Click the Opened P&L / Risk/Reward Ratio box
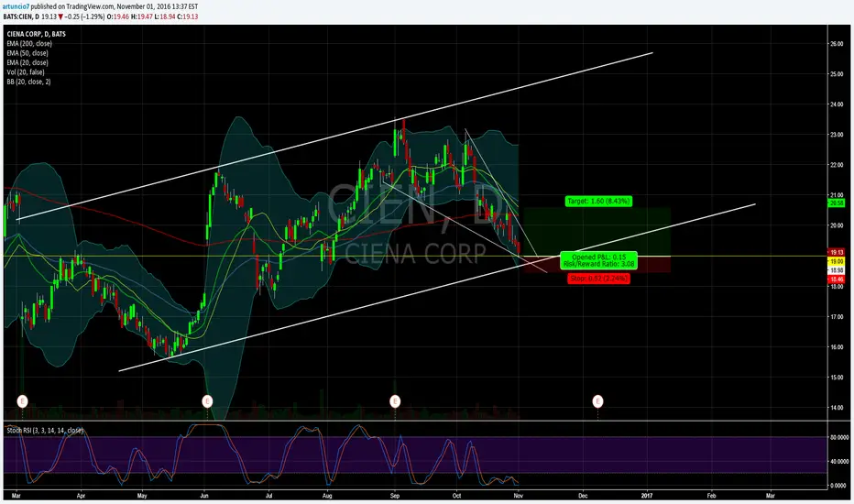 pyautogui.click(x=598, y=260)
